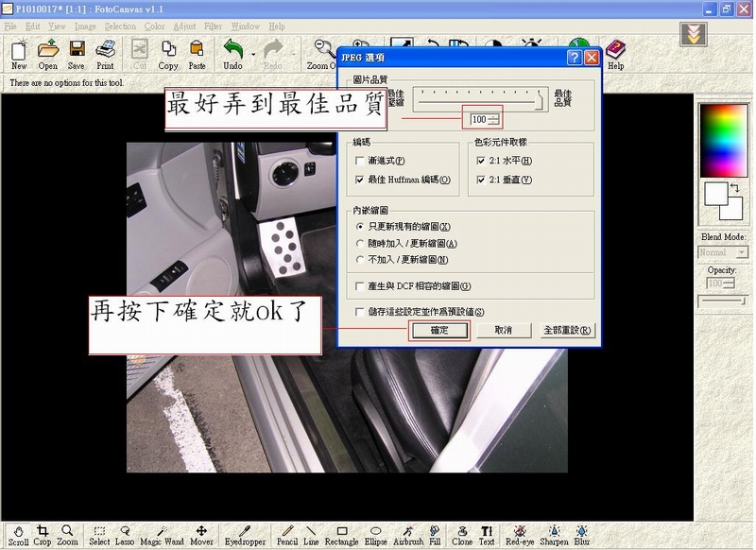Select the Crop tool
756x550 pixels.
(x=43, y=535)
